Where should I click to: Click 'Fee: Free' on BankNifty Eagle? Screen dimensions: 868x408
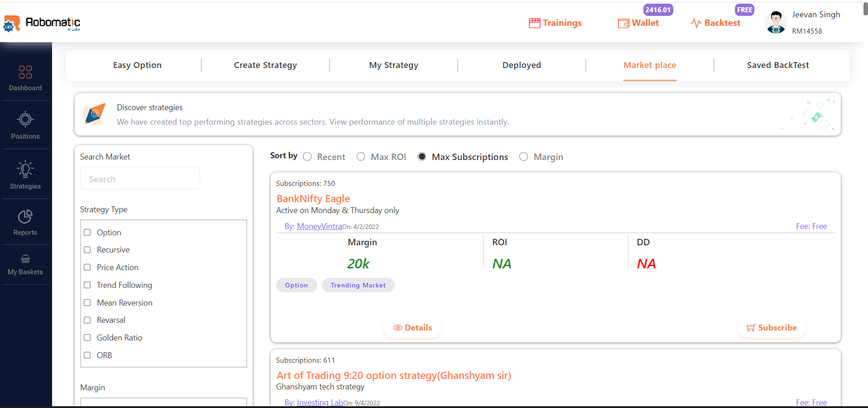(811, 226)
